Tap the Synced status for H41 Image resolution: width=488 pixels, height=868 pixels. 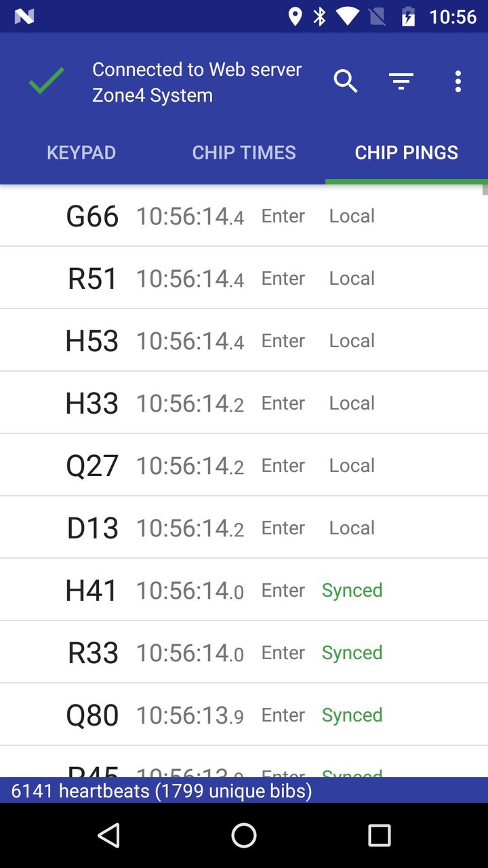click(352, 590)
